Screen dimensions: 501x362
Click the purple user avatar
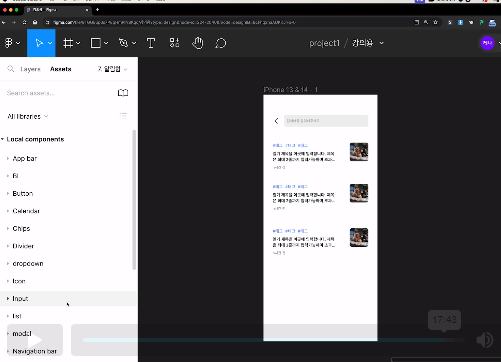click(x=487, y=43)
